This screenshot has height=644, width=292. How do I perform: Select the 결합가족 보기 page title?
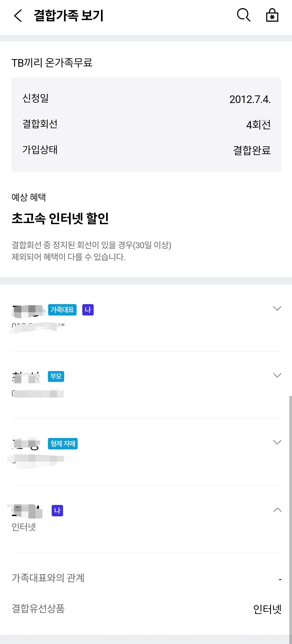[x=69, y=15]
